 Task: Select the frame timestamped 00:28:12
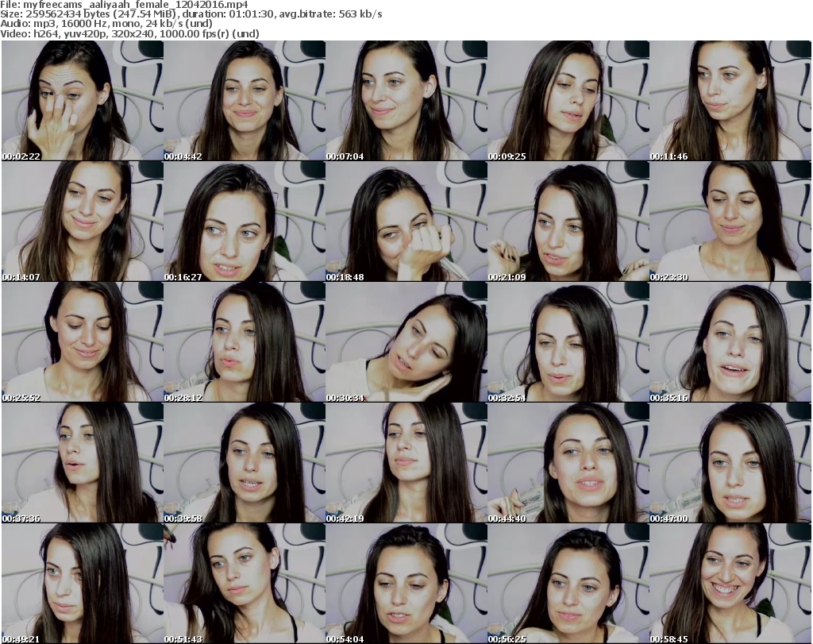pyautogui.click(x=244, y=342)
